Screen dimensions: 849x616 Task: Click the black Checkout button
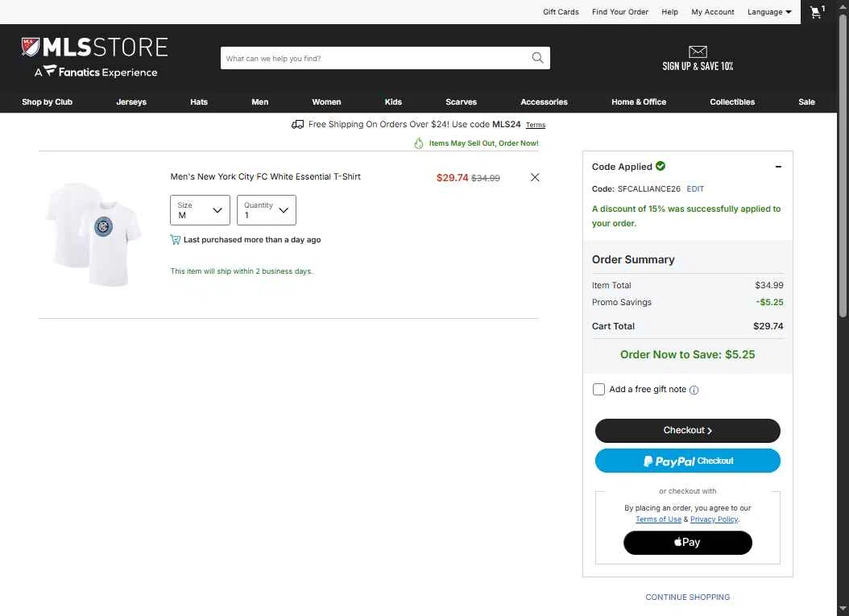tap(688, 430)
